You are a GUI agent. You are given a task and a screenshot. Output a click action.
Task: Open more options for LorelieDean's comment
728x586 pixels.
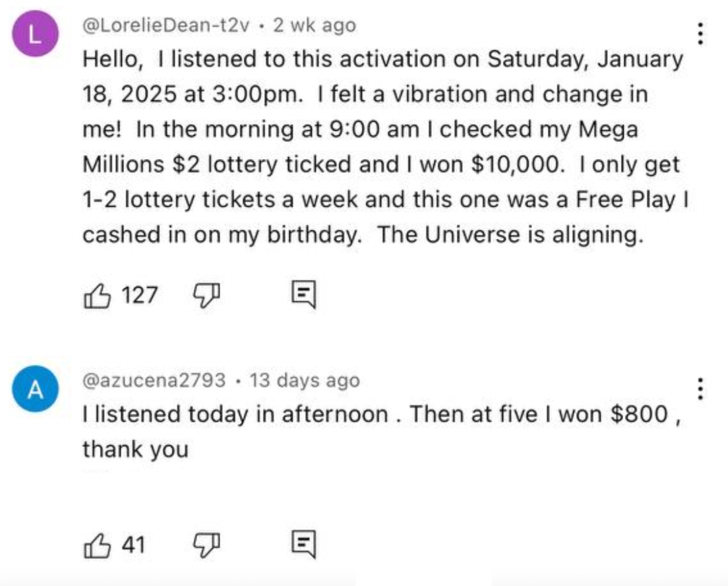(x=700, y=33)
